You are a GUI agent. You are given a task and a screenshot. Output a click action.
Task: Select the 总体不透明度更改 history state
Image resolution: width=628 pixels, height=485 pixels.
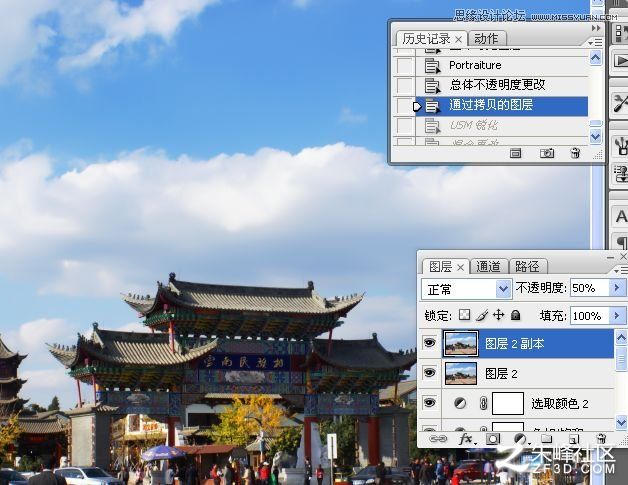502,85
